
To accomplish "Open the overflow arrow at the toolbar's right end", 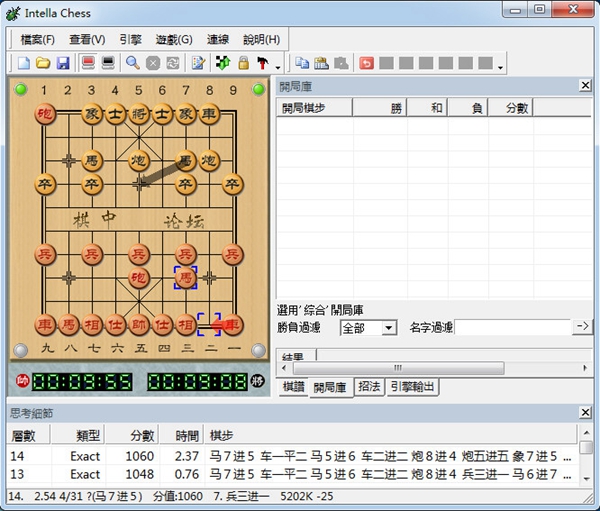I will 500,68.
